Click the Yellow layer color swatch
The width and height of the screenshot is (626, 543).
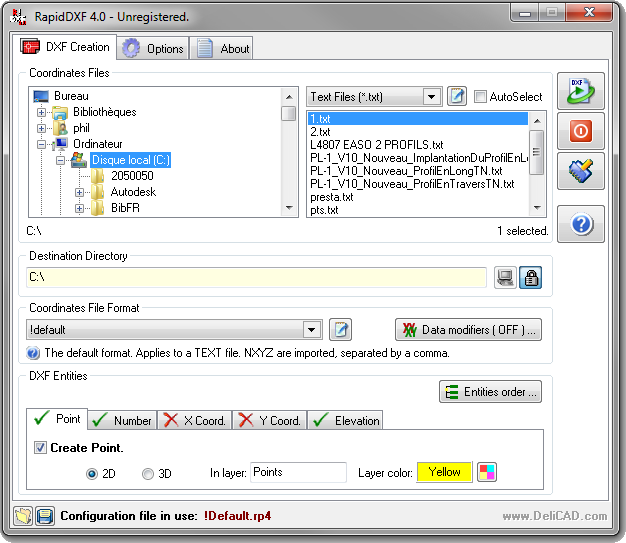coord(444,472)
